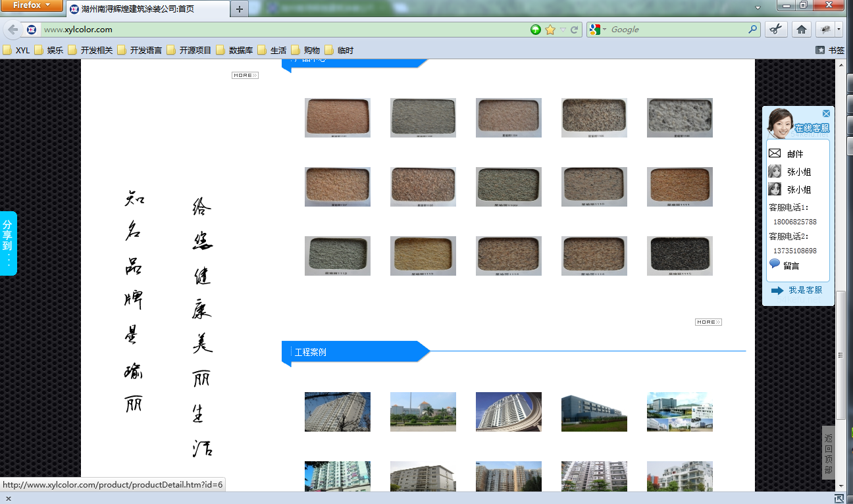This screenshot has height=504, width=853.
Task: Open a new tab with plus button
Action: (240, 9)
